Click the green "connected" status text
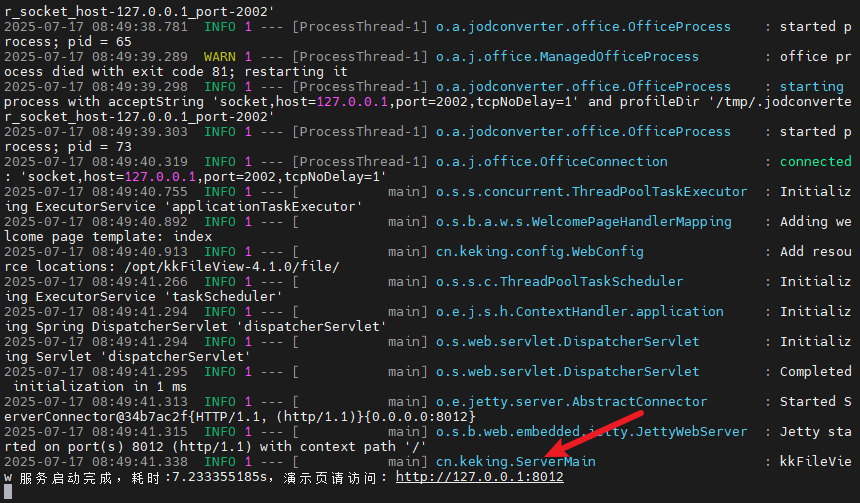This screenshot has height=503, width=860. pos(815,162)
